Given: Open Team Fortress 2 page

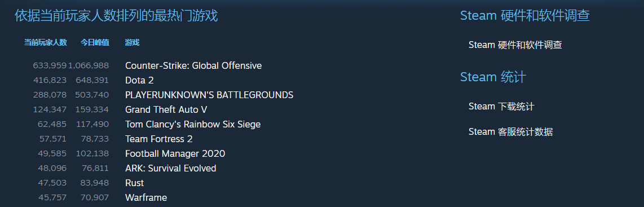Looking at the screenshot, I should [158, 139].
